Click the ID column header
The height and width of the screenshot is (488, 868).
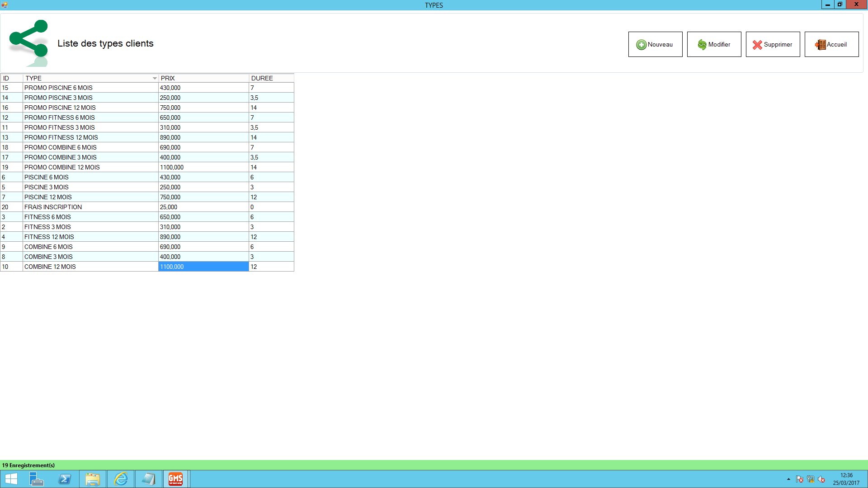pyautogui.click(x=11, y=78)
